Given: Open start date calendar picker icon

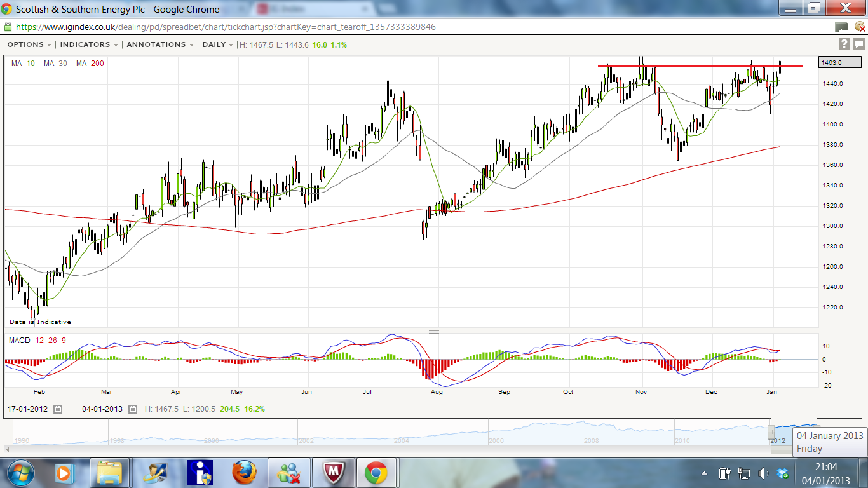Looking at the screenshot, I should (58, 409).
